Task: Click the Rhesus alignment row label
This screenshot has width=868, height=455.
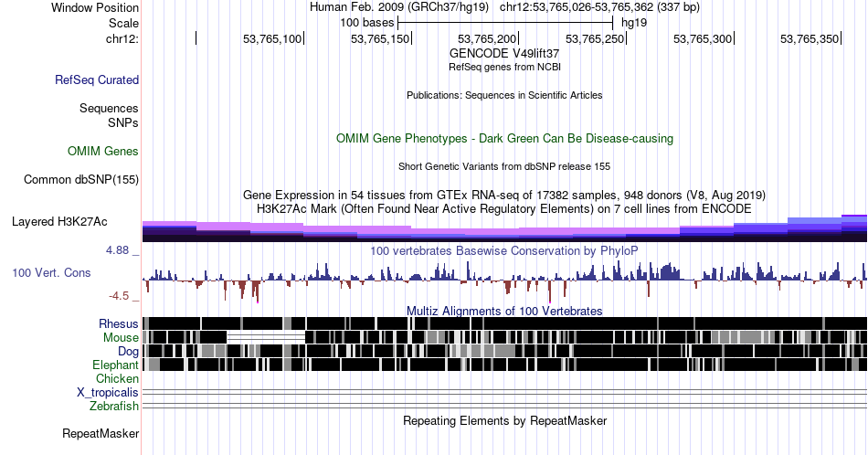Action: [x=119, y=323]
